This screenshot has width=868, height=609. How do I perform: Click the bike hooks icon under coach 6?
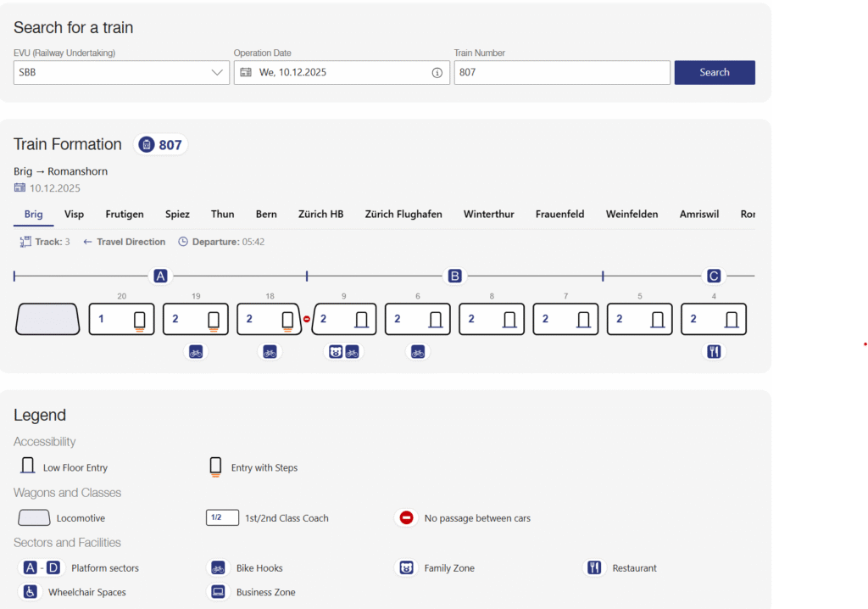coord(417,352)
